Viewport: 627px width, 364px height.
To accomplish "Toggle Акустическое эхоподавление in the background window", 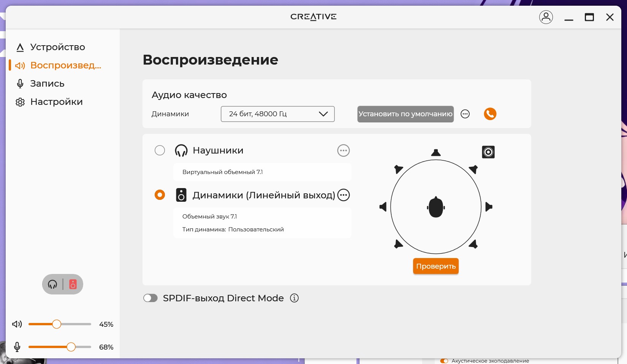I will 444,361.
